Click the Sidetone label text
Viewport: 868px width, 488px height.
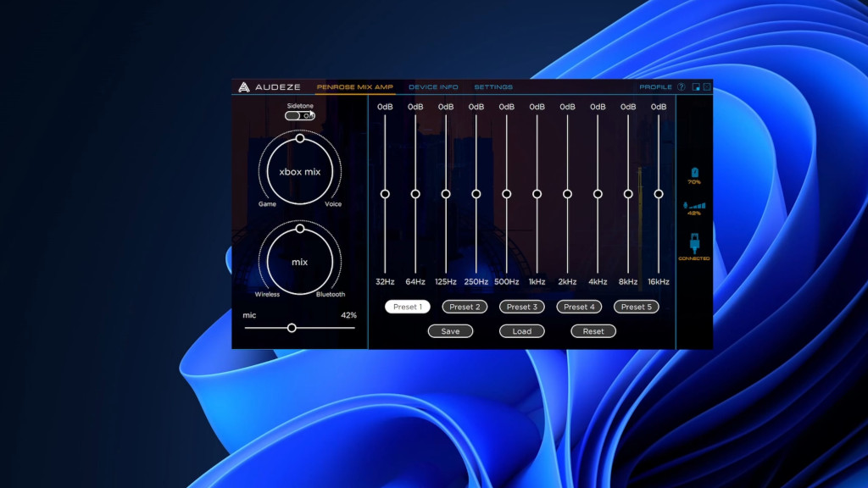pos(300,106)
